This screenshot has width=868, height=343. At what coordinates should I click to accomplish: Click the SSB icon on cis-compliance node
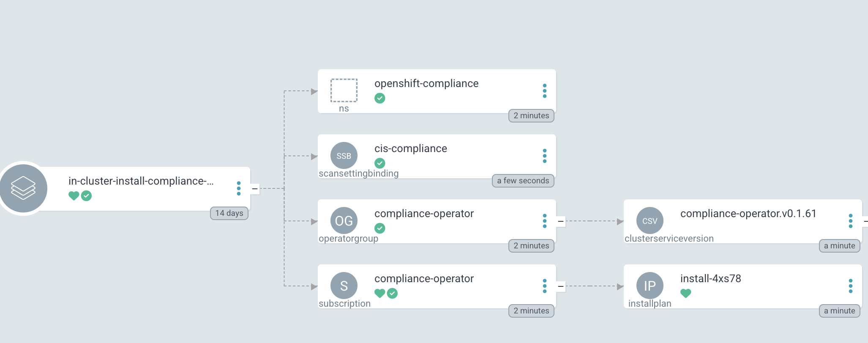[344, 156]
